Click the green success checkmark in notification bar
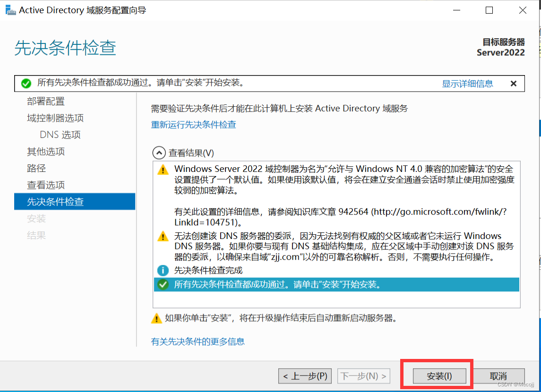The image size is (541, 392). click(26, 83)
